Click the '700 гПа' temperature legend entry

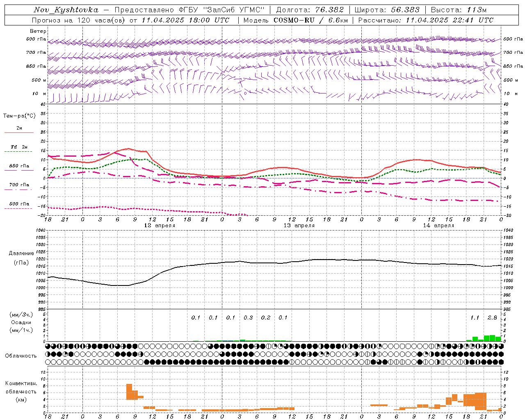pyautogui.click(x=19, y=185)
